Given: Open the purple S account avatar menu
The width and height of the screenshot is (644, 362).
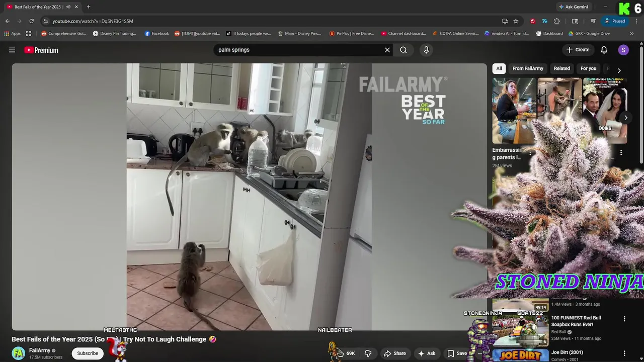Looking at the screenshot, I should click(x=623, y=50).
